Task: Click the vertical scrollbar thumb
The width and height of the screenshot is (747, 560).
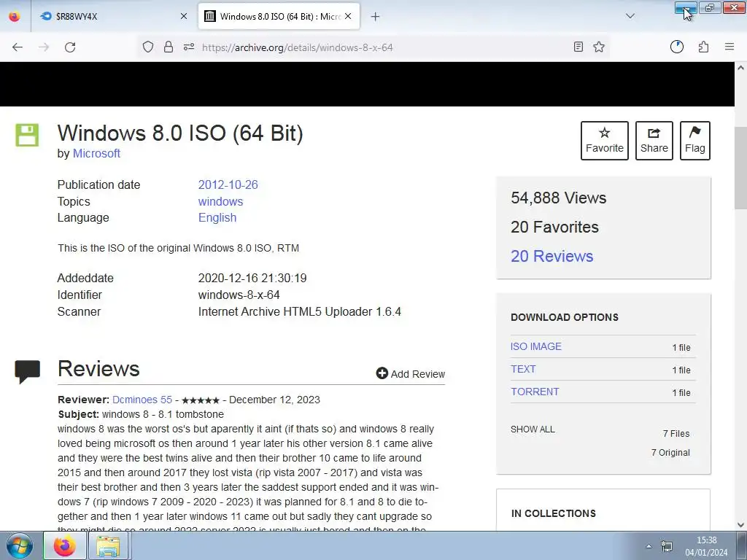Action: pyautogui.click(x=740, y=168)
